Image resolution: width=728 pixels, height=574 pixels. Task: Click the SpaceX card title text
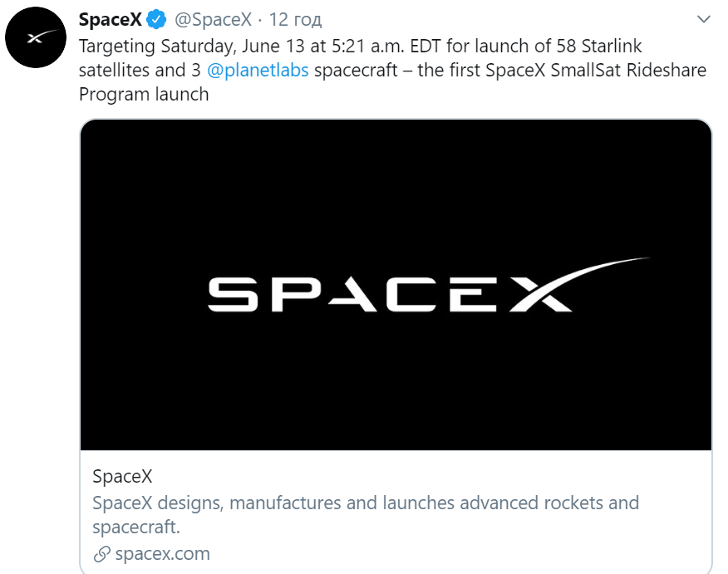[121, 476]
